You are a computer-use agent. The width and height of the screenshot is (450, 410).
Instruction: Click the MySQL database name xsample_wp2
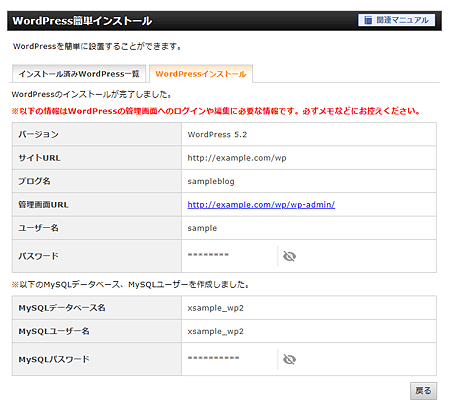coord(215,308)
